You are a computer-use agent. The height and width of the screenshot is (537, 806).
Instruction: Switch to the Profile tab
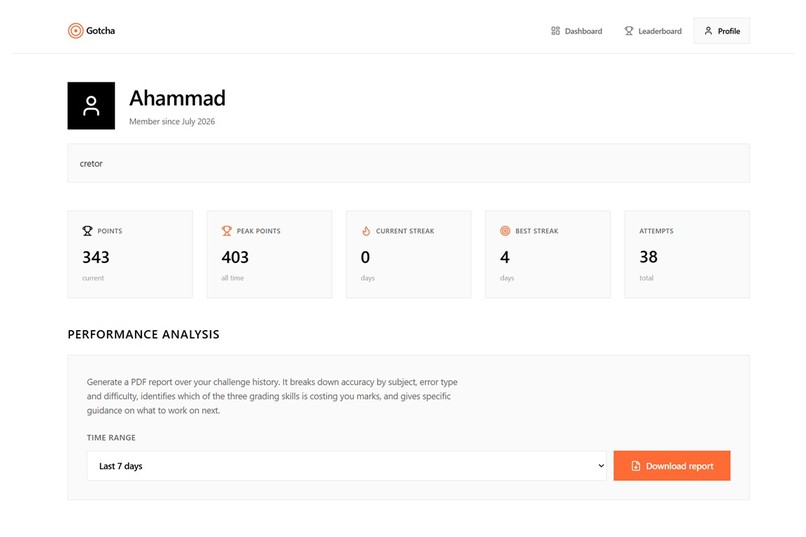[722, 31]
